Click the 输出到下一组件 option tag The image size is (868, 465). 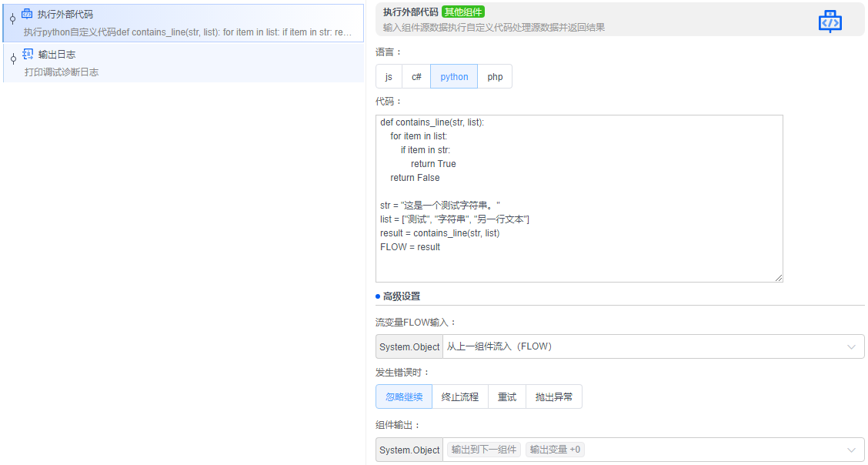point(483,449)
